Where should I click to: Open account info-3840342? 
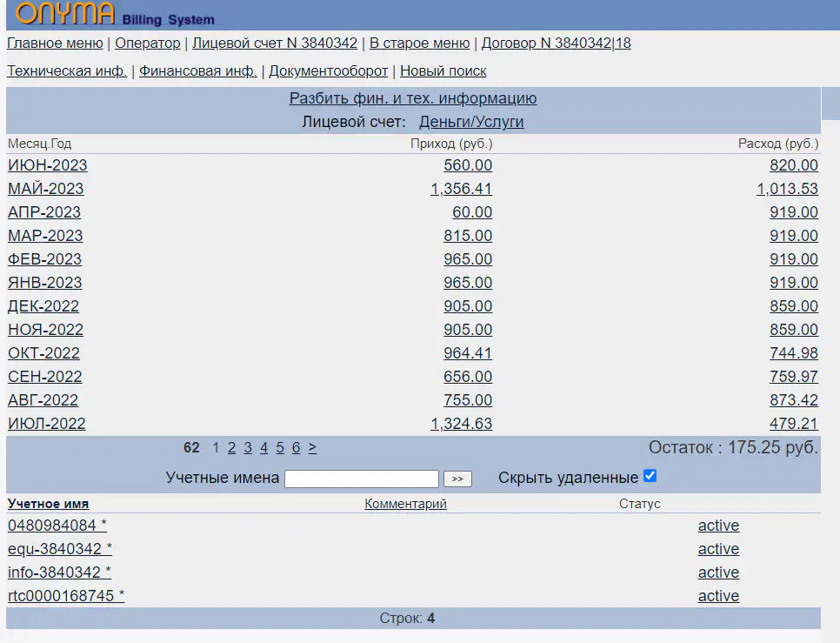(x=59, y=573)
